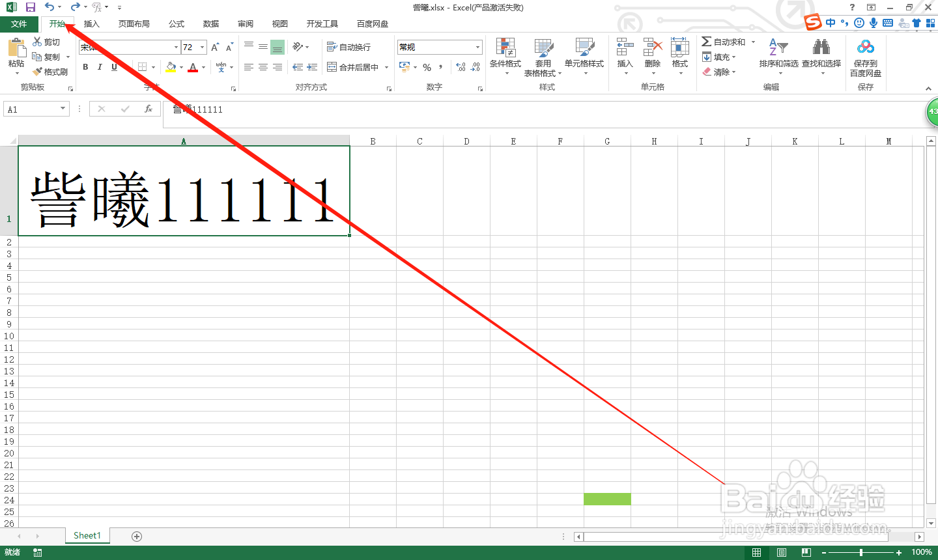Click the Redo icon
The width and height of the screenshot is (938, 560).
pyautogui.click(x=75, y=7)
